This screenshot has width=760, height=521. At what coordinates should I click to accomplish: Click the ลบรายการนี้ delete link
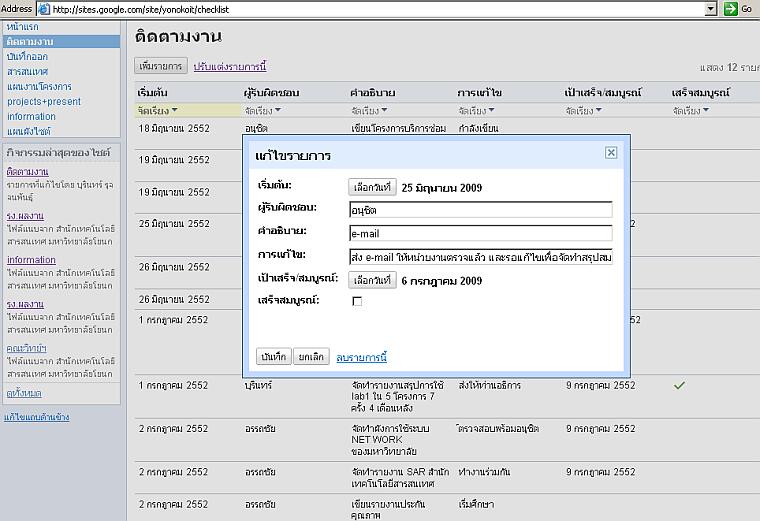361,357
